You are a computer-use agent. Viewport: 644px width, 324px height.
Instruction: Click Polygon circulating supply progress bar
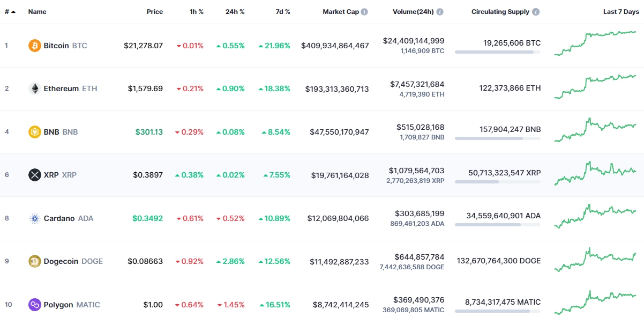coord(498,311)
